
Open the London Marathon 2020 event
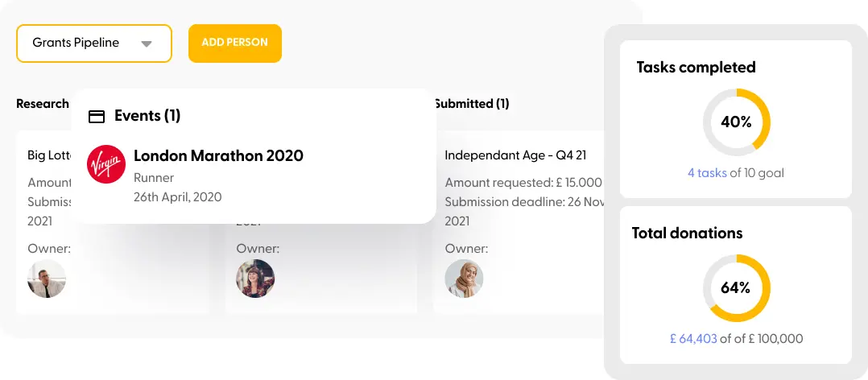218,156
